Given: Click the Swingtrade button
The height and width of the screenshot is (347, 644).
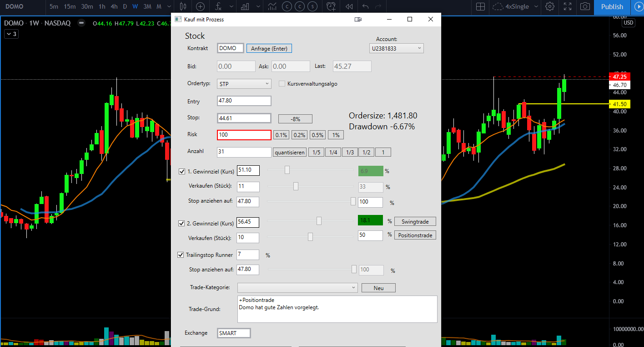Looking at the screenshot, I should click(x=415, y=221).
